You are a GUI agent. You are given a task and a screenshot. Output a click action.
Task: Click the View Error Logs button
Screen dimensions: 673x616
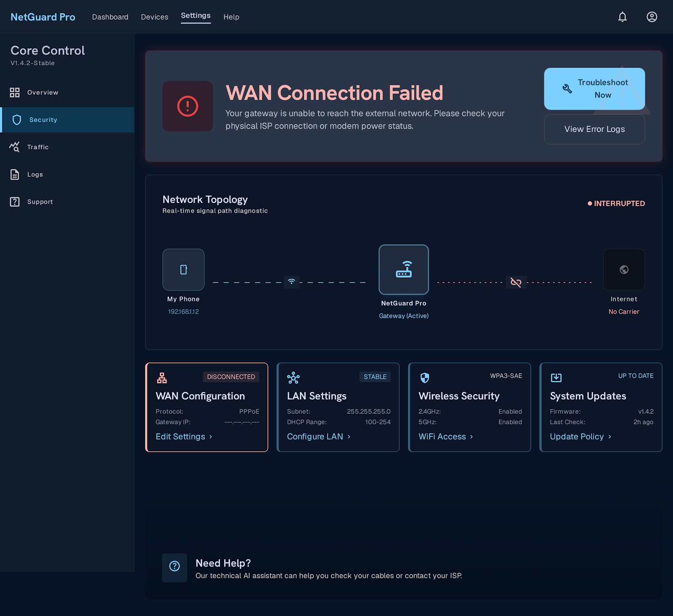[594, 129]
